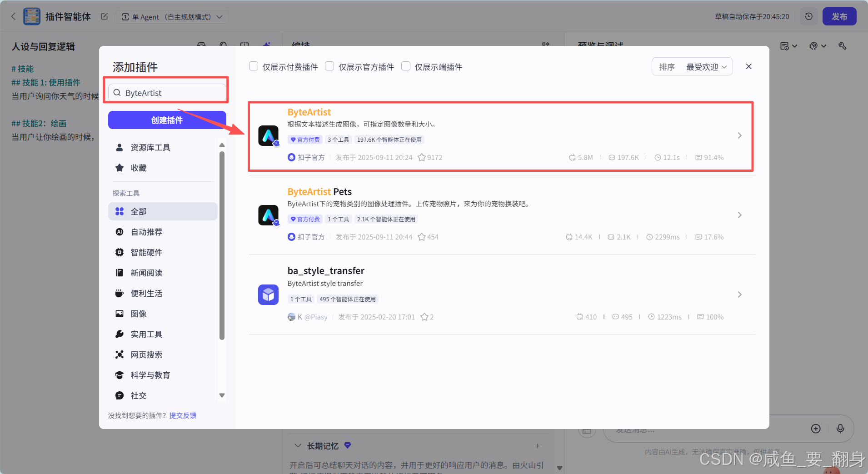Click the 科学与教育 graduation cap icon

(120, 375)
